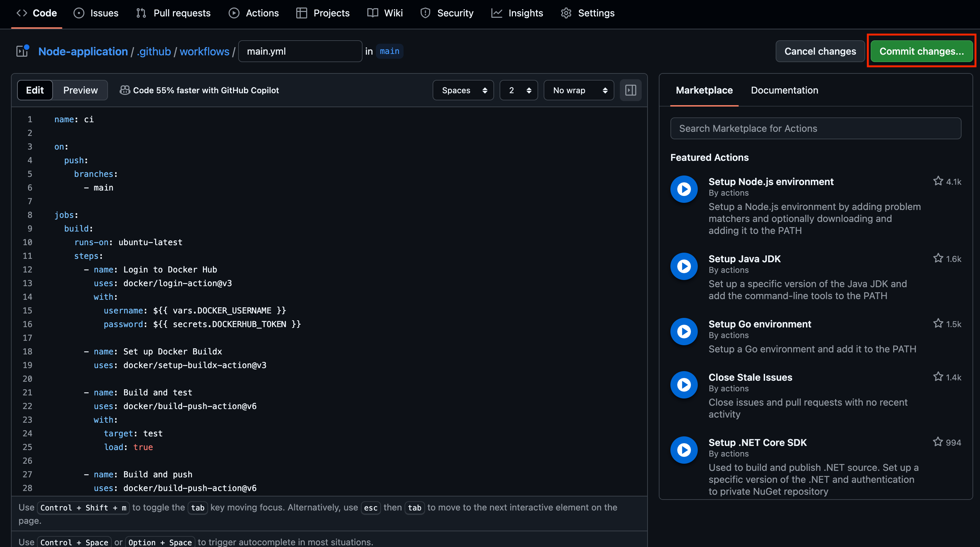Open repository Settings tab

(587, 13)
